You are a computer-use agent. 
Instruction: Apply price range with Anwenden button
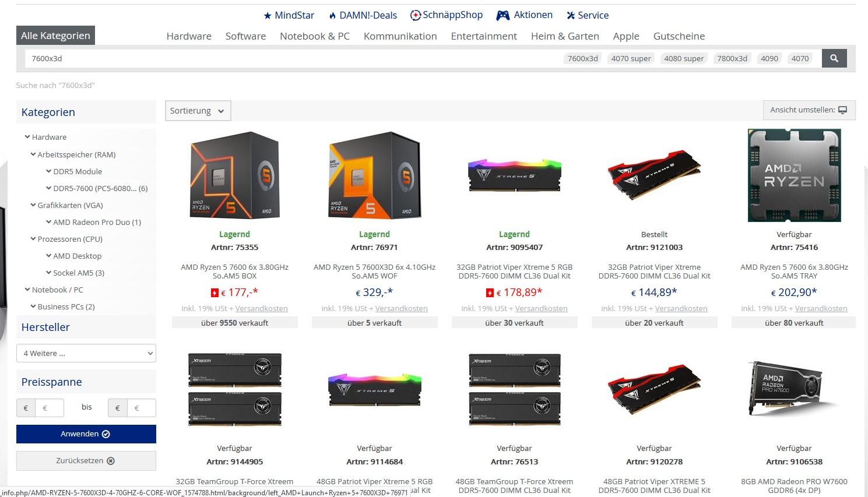pos(86,434)
